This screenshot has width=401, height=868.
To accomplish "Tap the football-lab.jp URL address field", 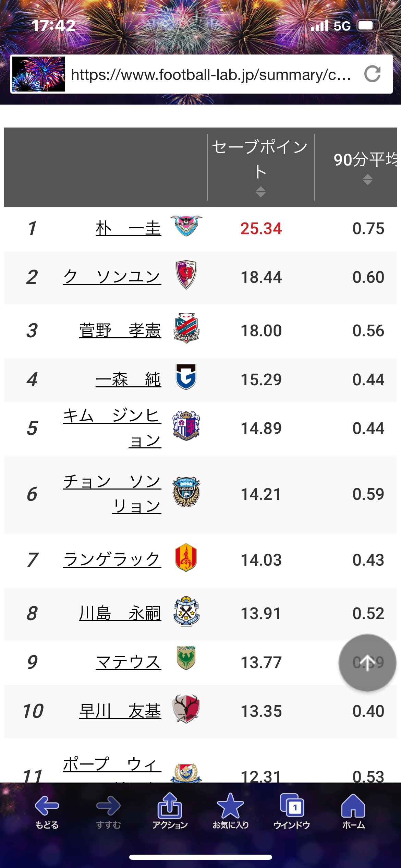I will [211, 74].
